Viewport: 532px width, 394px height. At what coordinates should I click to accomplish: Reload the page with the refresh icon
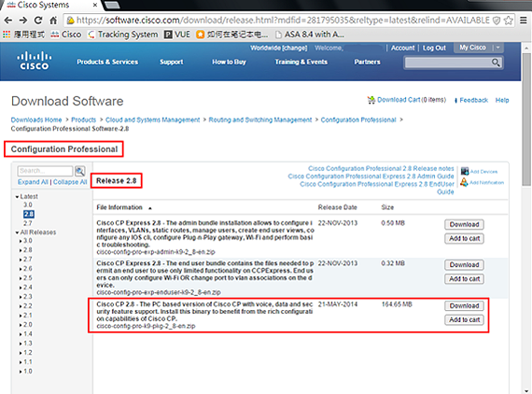pos(38,21)
